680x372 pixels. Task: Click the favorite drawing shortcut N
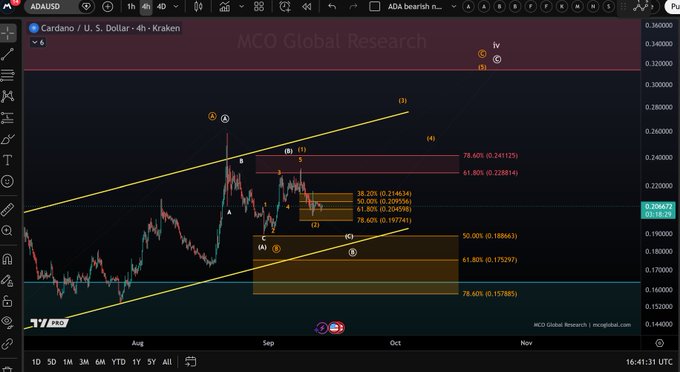(593, 7)
